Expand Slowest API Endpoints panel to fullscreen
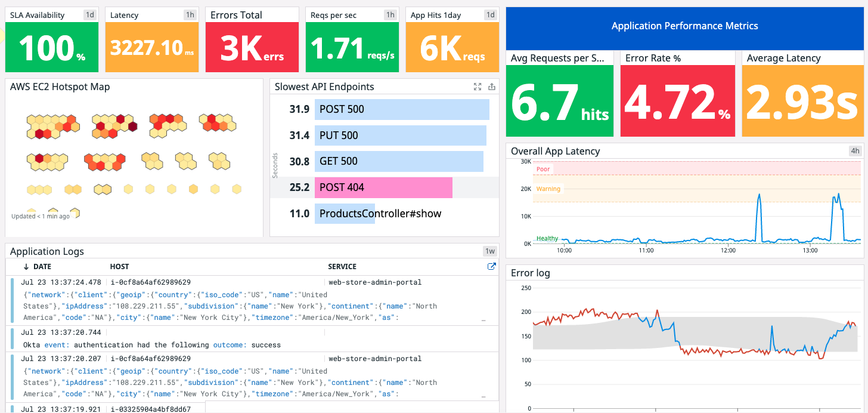 (x=478, y=87)
